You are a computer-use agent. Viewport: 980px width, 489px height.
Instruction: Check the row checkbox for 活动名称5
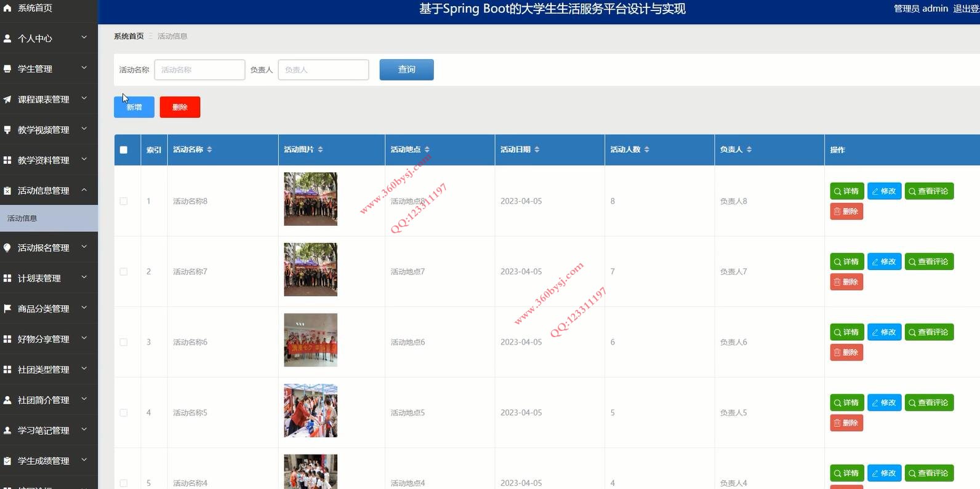click(x=124, y=413)
